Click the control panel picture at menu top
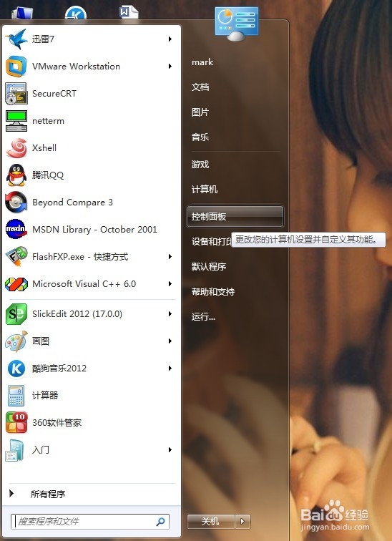This screenshot has height=541, width=392. click(237, 24)
